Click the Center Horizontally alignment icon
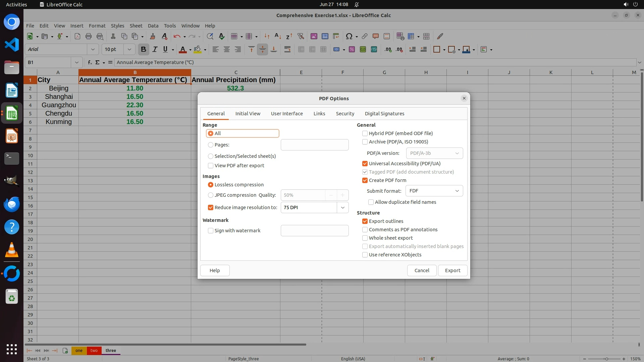Viewport: 644px width, 362px height. [227, 49]
